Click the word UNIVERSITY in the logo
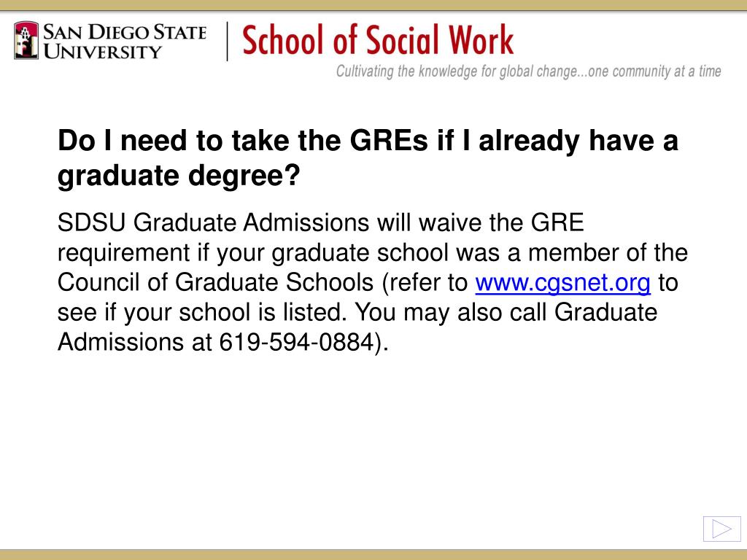The image size is (747, 560). (x=103, y=52)
